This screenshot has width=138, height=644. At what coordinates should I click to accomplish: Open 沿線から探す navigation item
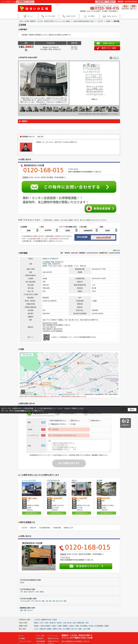(69, 16)
